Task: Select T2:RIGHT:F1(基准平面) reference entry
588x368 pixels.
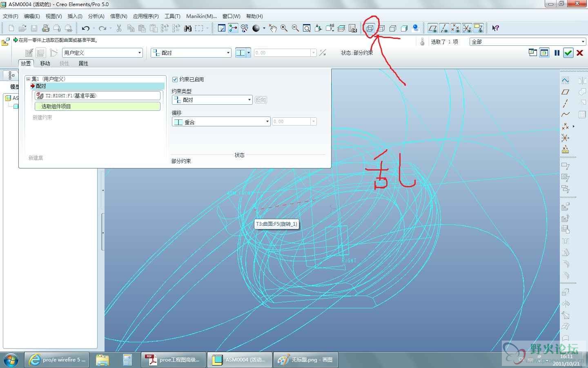Action: click(97, 96)
